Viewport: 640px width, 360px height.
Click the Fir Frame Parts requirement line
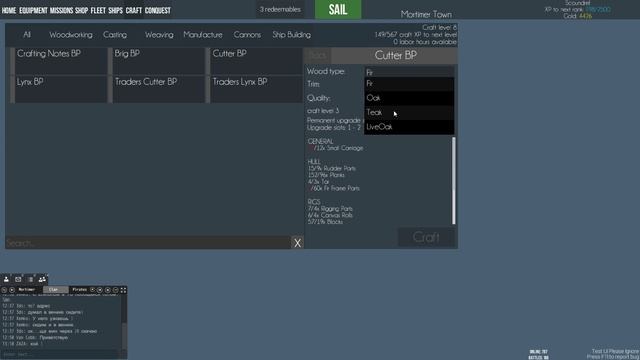tap(334, 188)
